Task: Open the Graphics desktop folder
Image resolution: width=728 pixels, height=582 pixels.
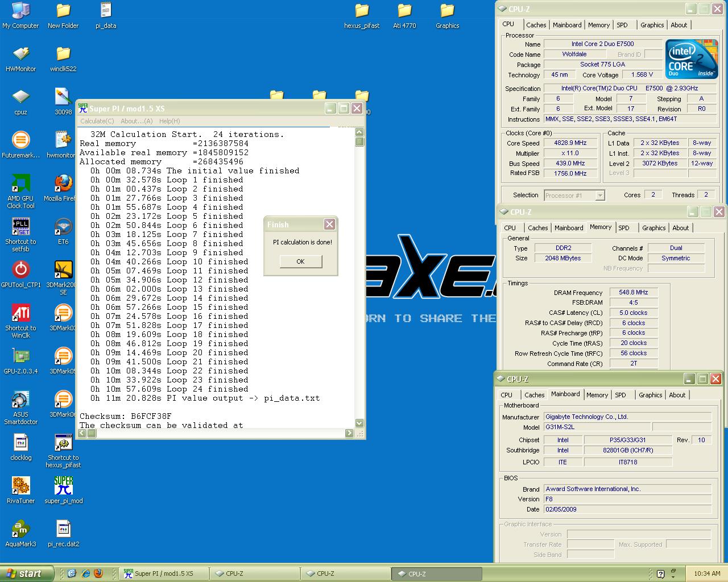Action: (447, 15)
